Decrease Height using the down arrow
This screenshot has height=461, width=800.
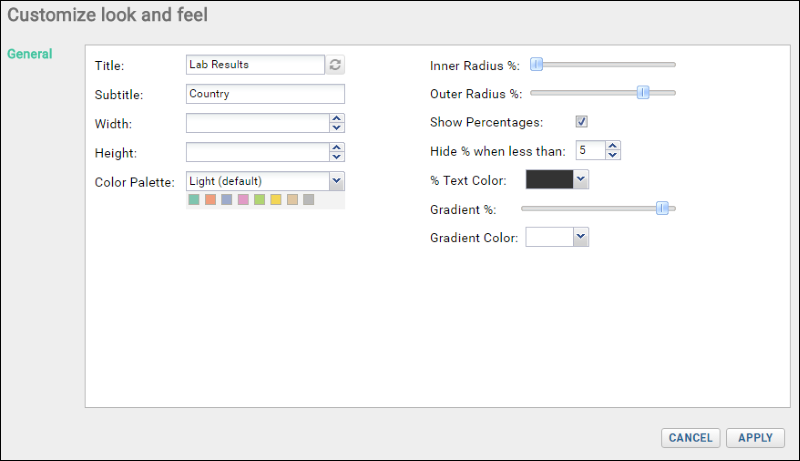click(336, 157)
